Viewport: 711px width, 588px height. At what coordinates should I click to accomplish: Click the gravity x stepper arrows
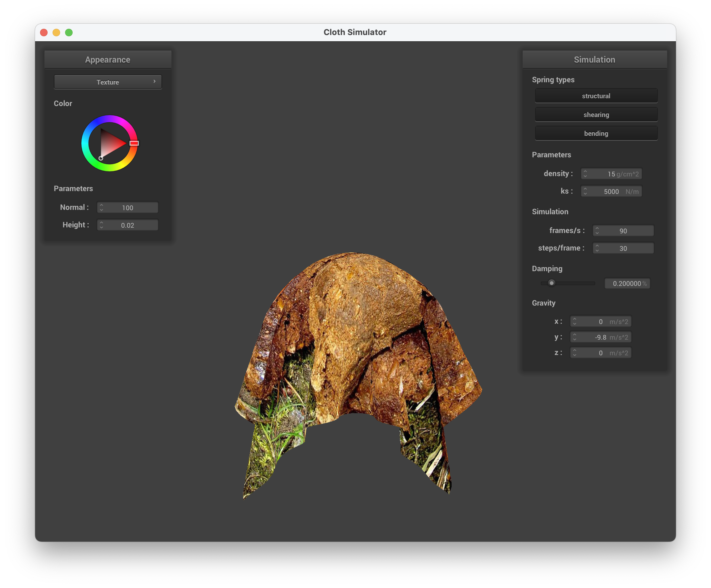tap(575, 322)
